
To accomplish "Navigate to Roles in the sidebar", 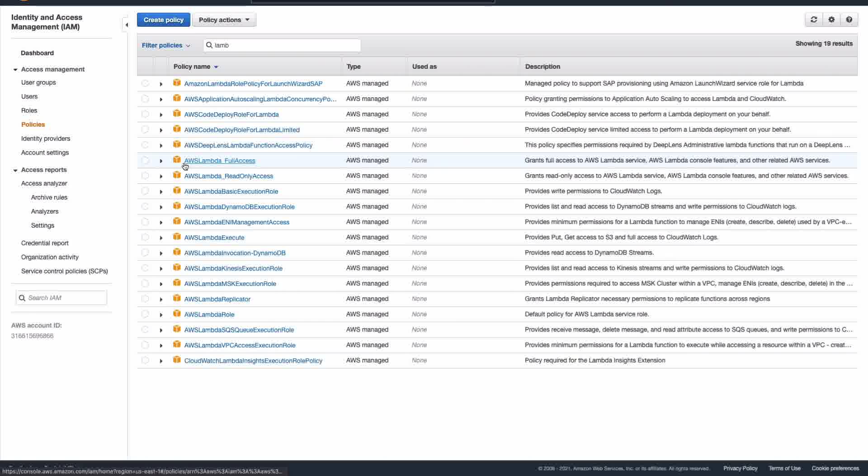I will pyautogui.click(x=29, y=110).
